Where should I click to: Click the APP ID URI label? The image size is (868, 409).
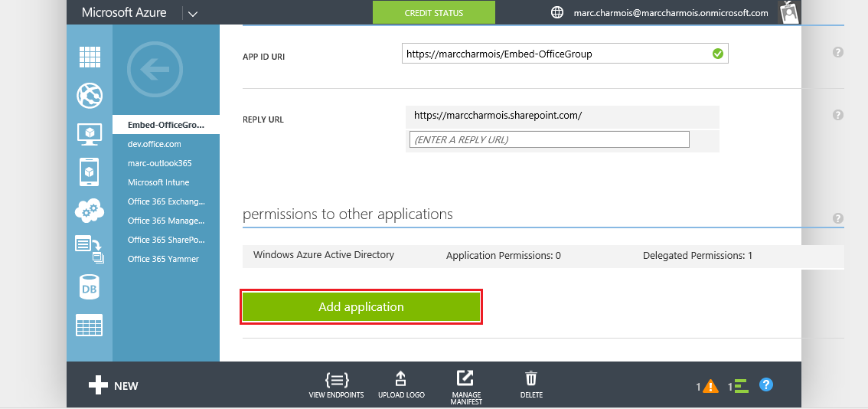[x=263, y=57]
